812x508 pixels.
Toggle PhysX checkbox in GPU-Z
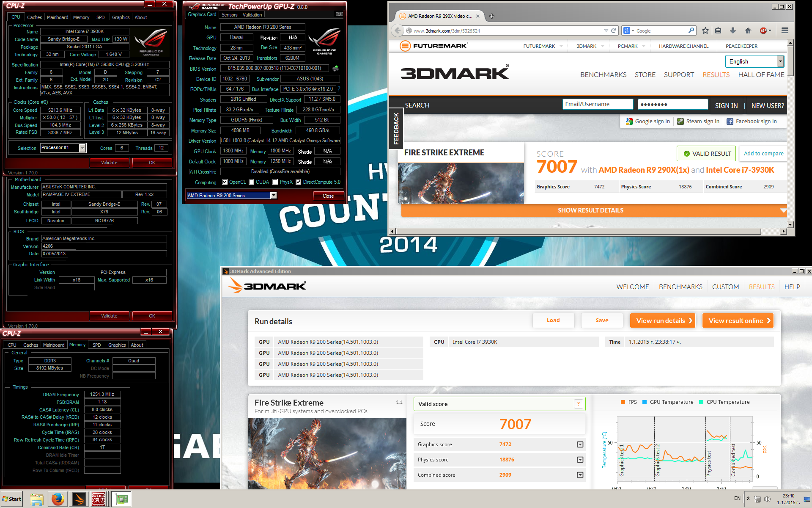[x=275, y=182]
